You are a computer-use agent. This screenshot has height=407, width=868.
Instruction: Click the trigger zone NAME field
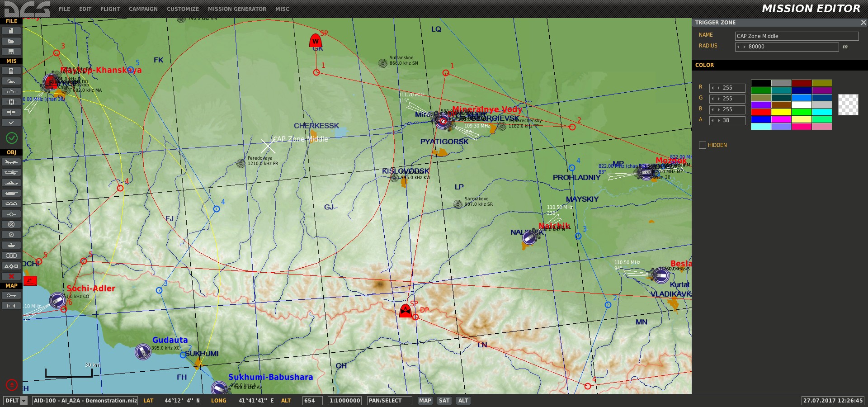pyautogui.click(x=796, y=36)
